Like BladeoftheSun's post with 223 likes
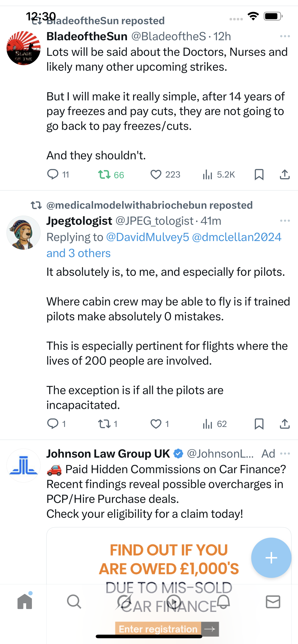This screenshot has width=298, height=644. [x=156, y=174]
